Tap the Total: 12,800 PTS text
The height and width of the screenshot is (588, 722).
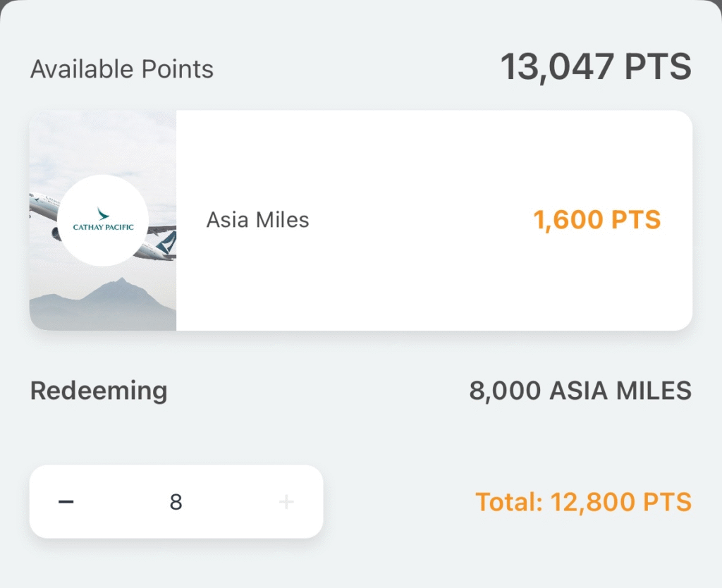[583, 502]
